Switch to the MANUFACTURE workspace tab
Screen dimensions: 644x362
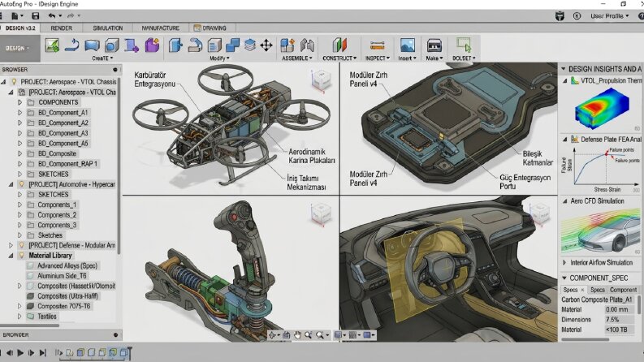click(160, 28)
